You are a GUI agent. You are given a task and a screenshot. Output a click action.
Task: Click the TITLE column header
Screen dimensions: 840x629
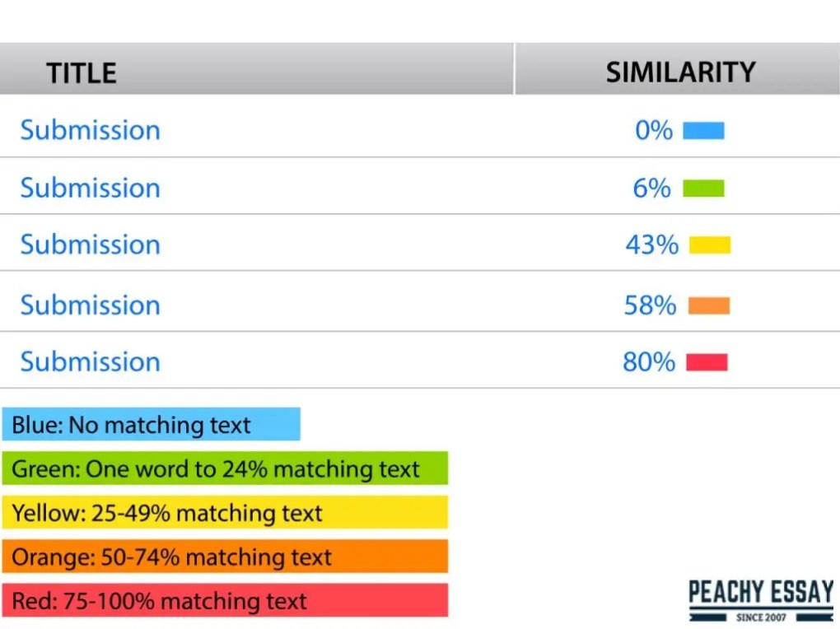82,73
